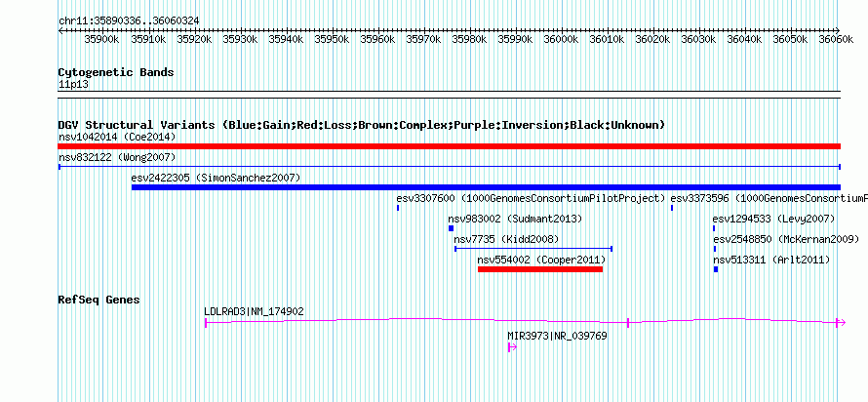Viewport: 868px width, 402px height.
Task: Click the esv3307600 variant tick marker
Action: 398,208
